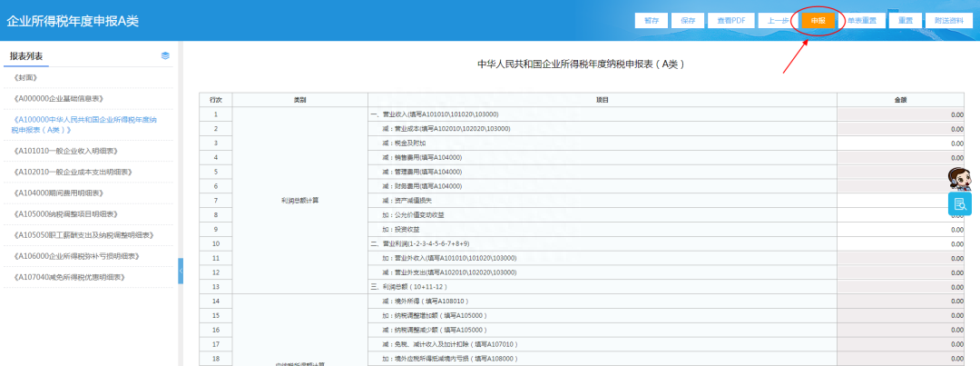The image size is (980, 366).
Task: Click item text 加：营业外收入
Action: pyautogui.click(x=449, y=259)
